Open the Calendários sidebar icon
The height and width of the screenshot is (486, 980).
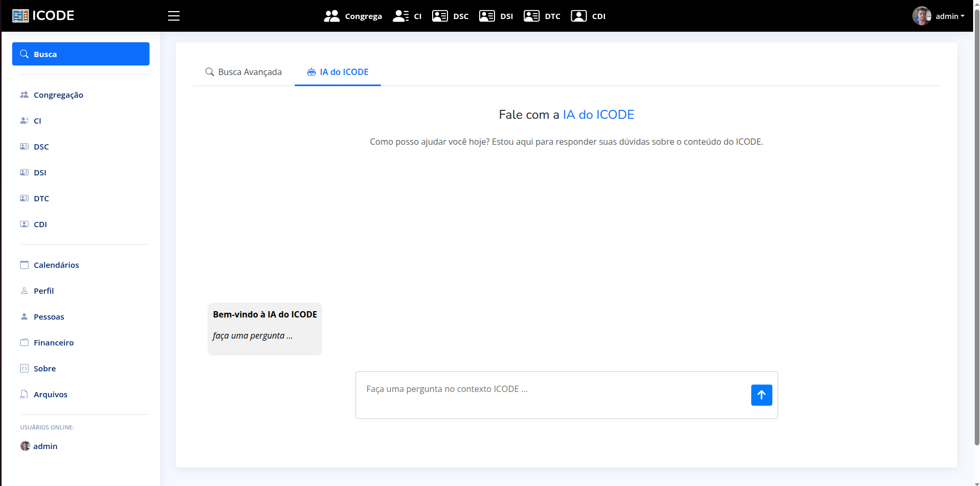tap(24, 265)
